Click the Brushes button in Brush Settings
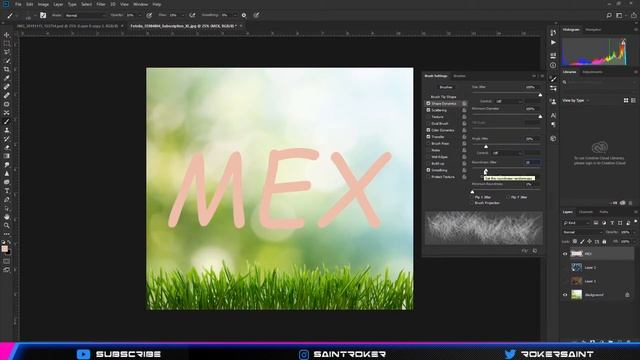The width and height of the screenshot is (640, 360). pos(446,87)
